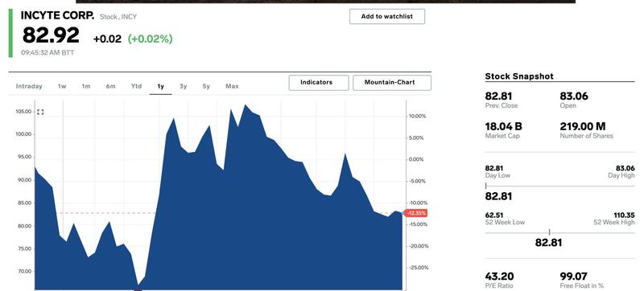This screenshot has height=291, width=644.
Task: Click the Stock , INCY ticker label
Action: 118,17
